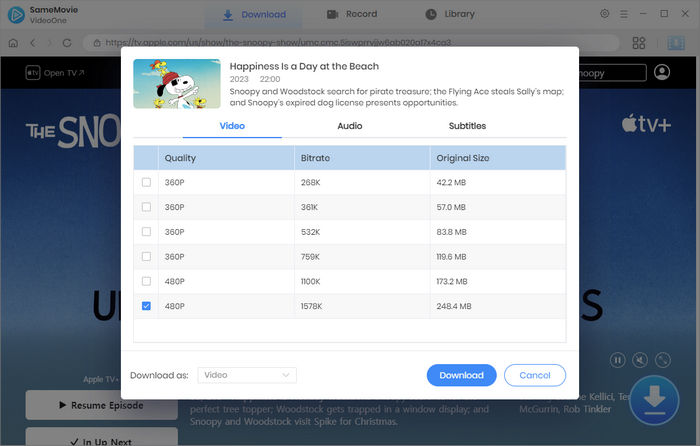
Task: Click the episode title Happiness Is a Day
Action: coord(304,66)
